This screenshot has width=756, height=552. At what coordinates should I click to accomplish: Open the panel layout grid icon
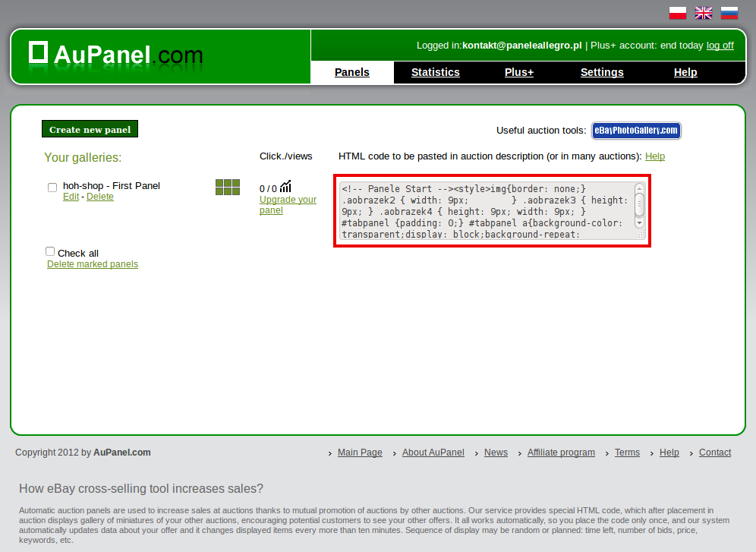228,187
